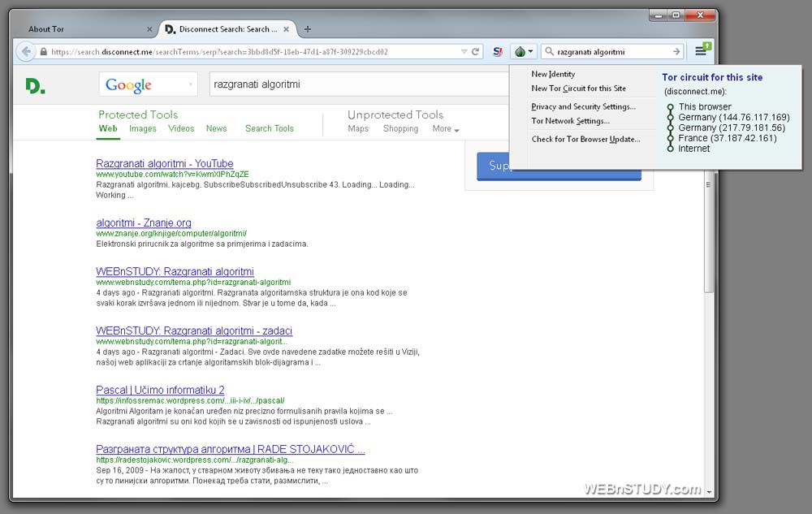Close the Disconnect Search tab
This screenshot has width=812, height=514.
(x=287, y=29)
